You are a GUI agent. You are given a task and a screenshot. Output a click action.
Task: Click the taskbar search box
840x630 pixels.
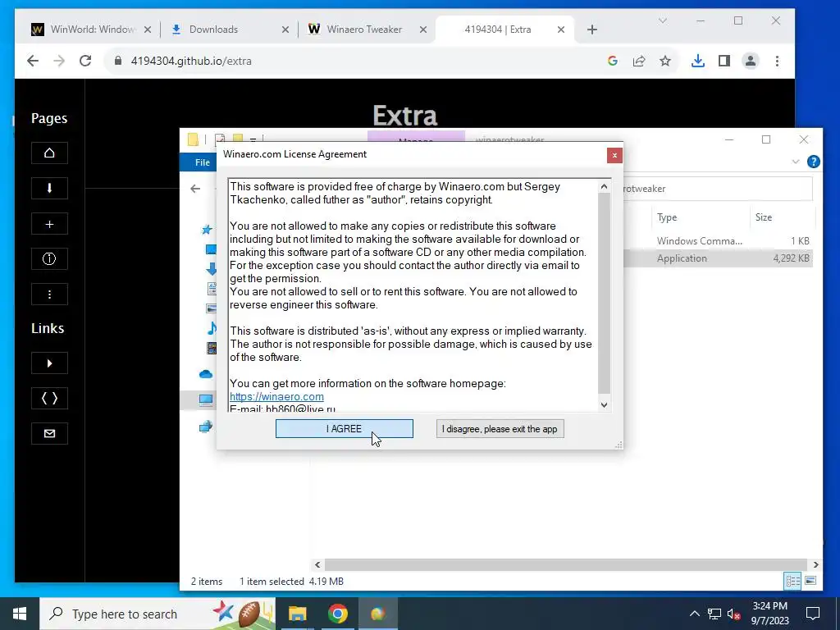[157, 614]
